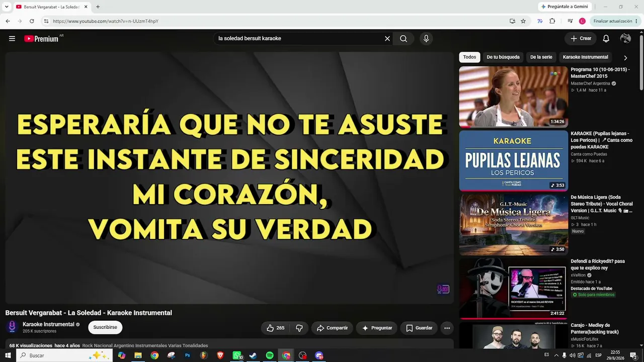Click the karaoke video player
The height and width of the screenshot is (362, 644).
point(229,178)
